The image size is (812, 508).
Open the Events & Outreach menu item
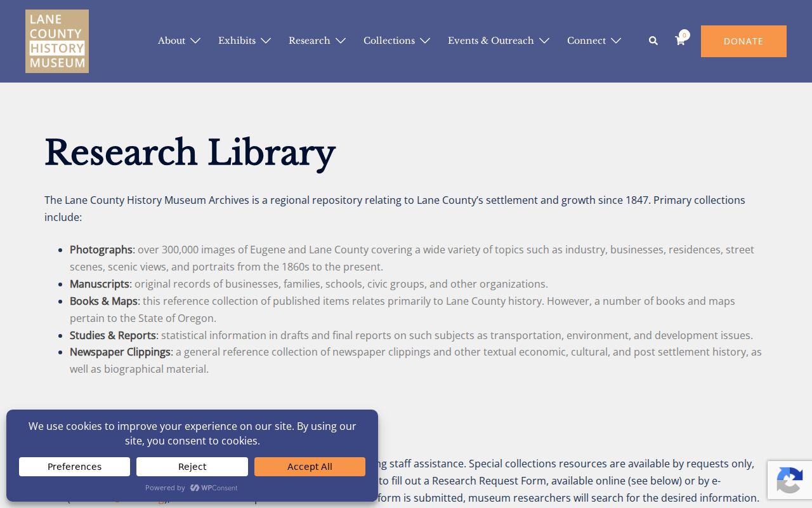click(x=490, y=41)
